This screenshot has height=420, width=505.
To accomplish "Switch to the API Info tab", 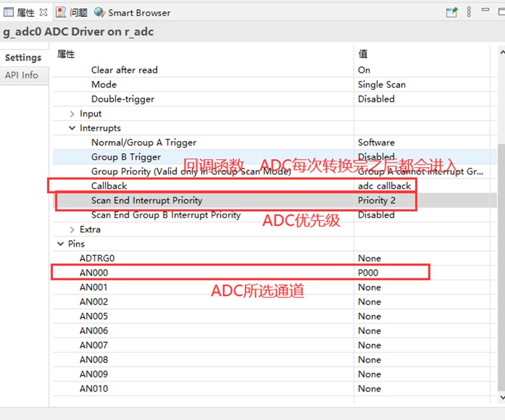I will pyautogui.click(x=22, y=75).
